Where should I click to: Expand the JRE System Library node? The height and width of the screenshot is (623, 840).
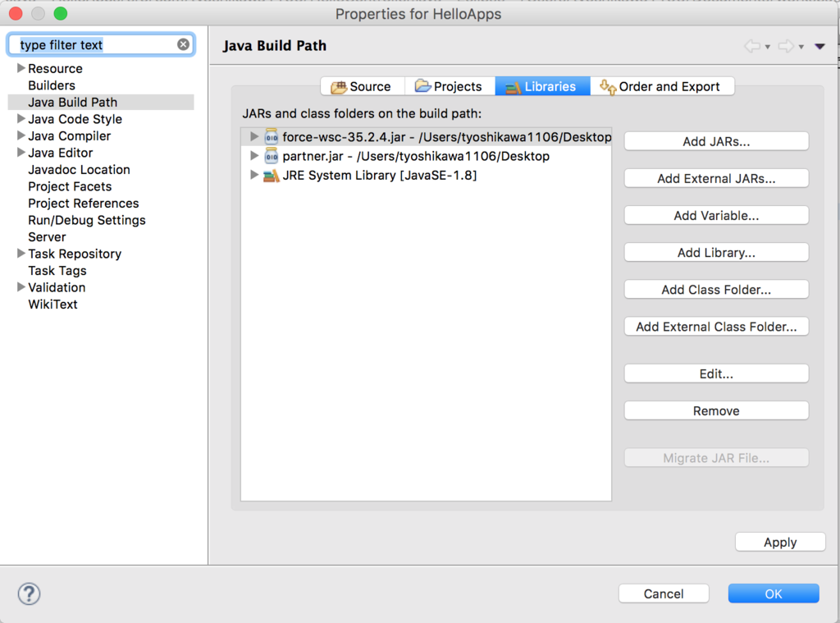coord(253,174)
